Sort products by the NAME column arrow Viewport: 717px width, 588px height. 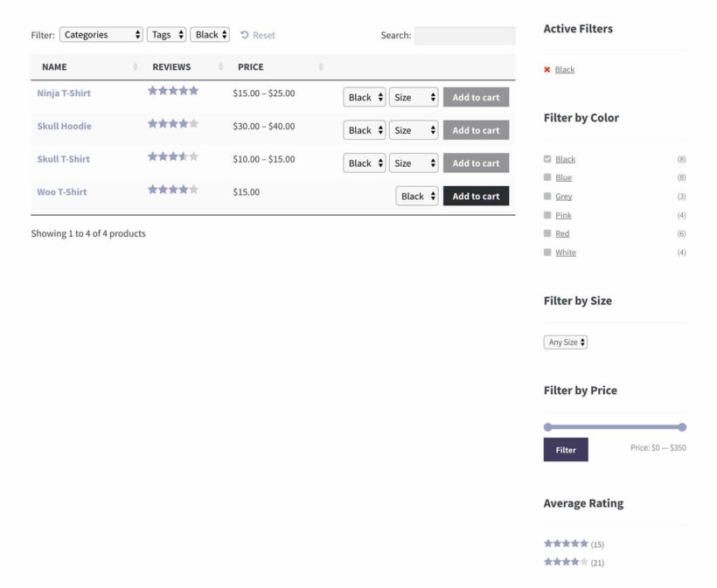coord(136,66)
